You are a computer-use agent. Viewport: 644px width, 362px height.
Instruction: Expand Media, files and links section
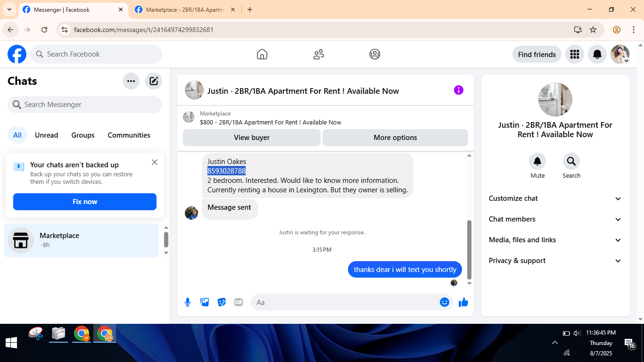(x=555, y=240)
